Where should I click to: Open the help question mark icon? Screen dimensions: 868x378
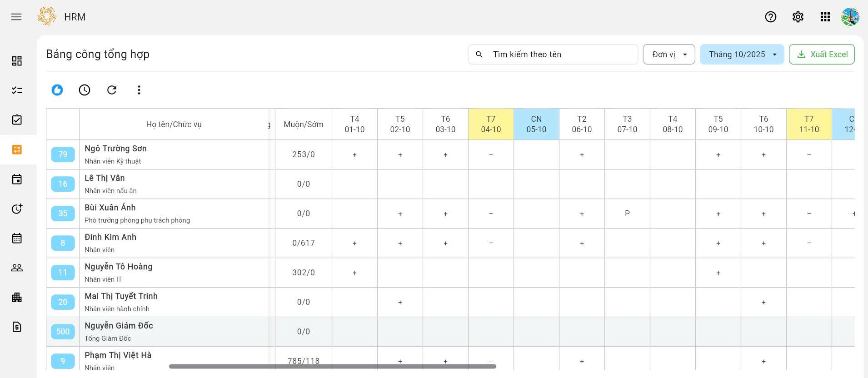771,17
